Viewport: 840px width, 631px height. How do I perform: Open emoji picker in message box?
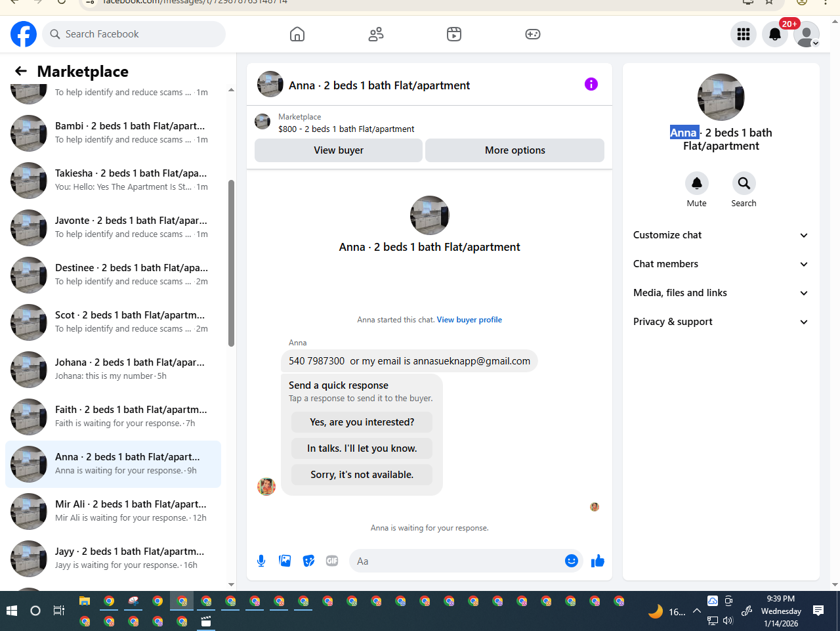[572, 561]
